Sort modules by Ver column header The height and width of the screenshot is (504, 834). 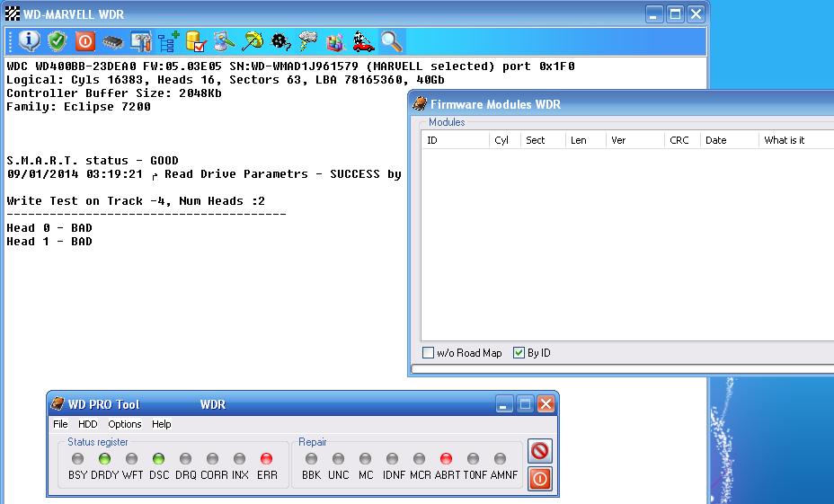[x=635, y=140]
